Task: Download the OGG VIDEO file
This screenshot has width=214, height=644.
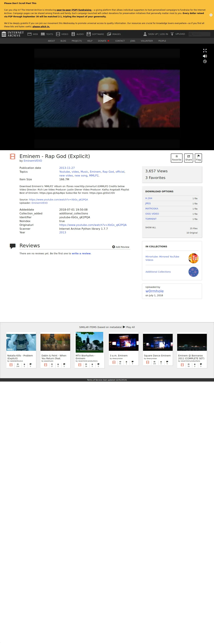Action: [x=152, y=214]
